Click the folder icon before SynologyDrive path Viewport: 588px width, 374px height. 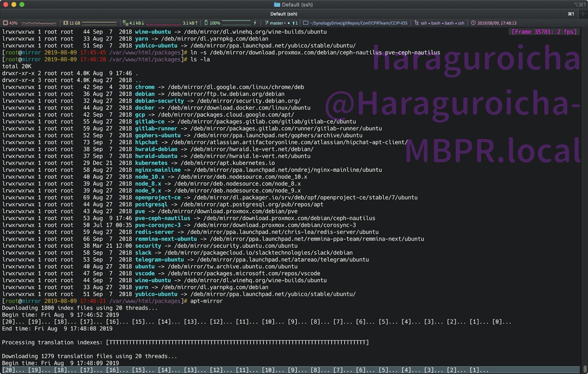305,23
